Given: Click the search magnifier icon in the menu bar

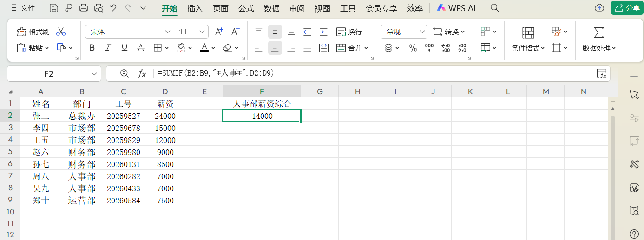Looking at the screenshot, I should 495,8.
